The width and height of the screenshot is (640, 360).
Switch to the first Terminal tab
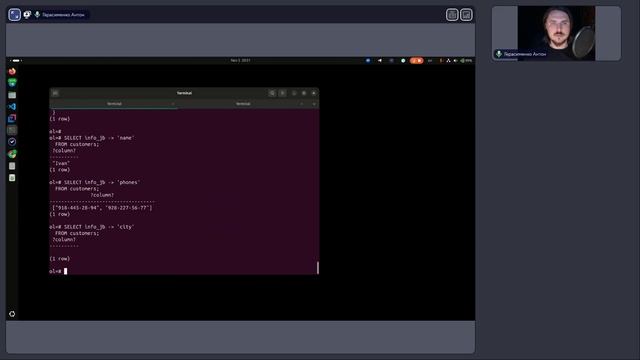(114, 104)
